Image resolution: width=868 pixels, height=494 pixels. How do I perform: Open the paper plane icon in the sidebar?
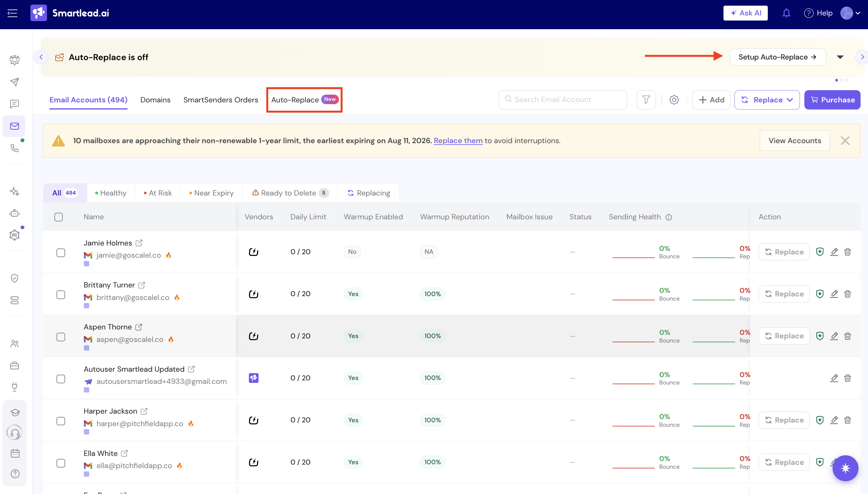click(15, 82)
